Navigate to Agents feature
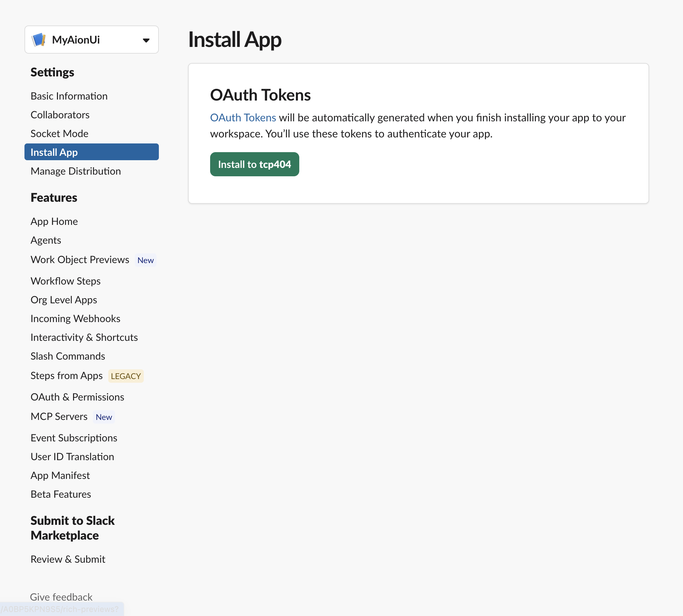 click(x=46, y=240)
